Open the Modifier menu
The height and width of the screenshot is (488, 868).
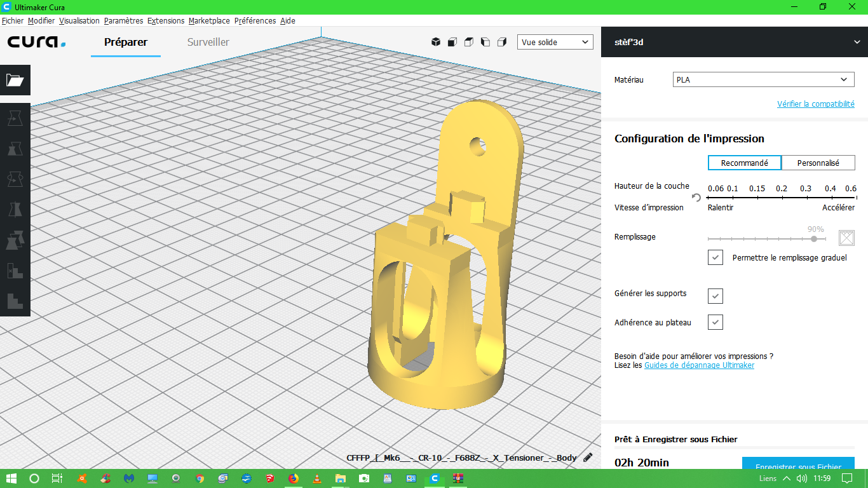point(41,21)
